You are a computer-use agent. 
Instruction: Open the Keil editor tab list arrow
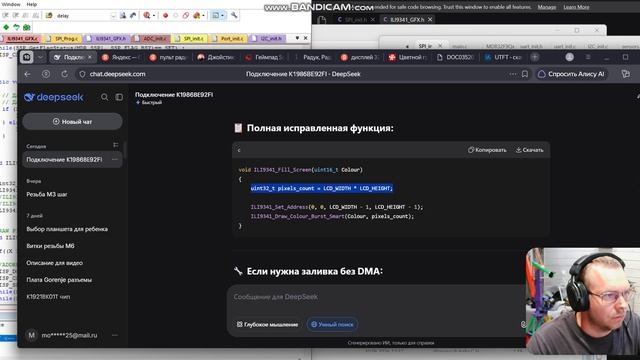point(297,38)
